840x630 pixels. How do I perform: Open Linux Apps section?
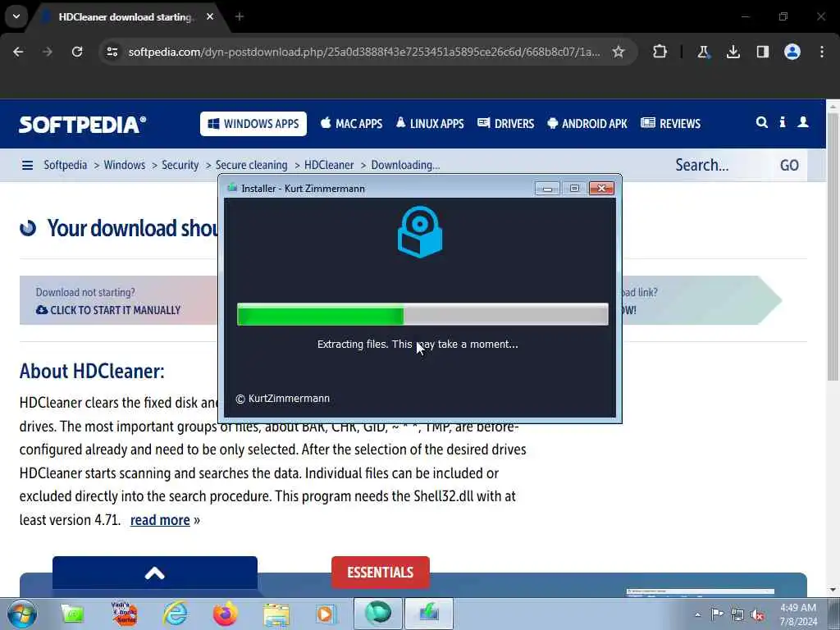430,124
